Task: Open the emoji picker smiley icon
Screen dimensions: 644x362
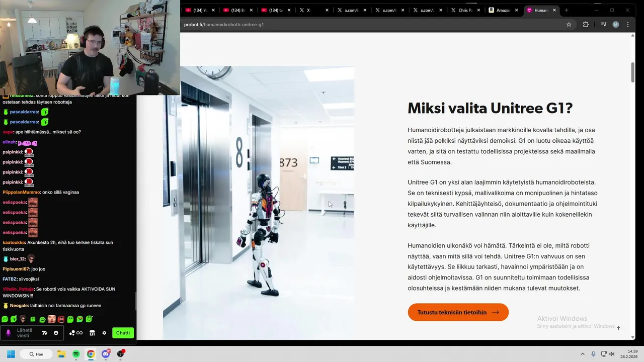Action: point(56,333)
